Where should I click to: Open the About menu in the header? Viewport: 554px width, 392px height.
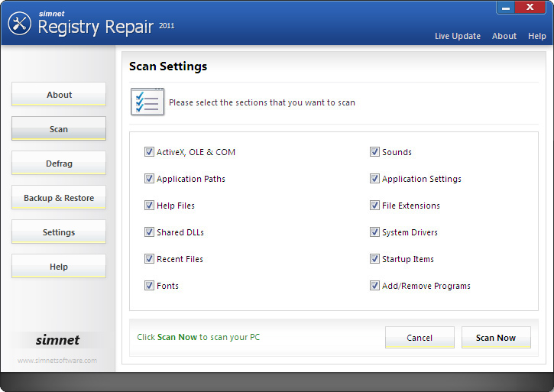[x=504, y=36]
